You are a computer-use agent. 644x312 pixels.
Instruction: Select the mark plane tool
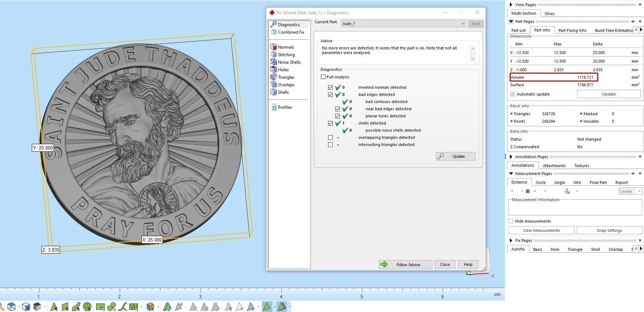65,307
